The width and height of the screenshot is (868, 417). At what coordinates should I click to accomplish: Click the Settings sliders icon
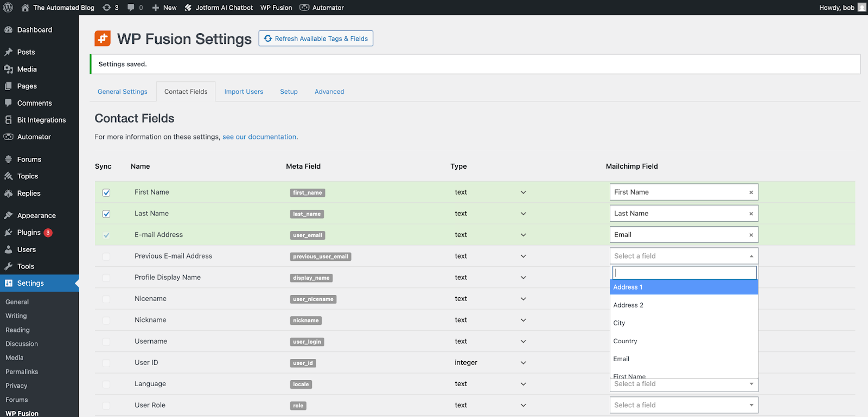pyautogui.click(x=9, y=283)
